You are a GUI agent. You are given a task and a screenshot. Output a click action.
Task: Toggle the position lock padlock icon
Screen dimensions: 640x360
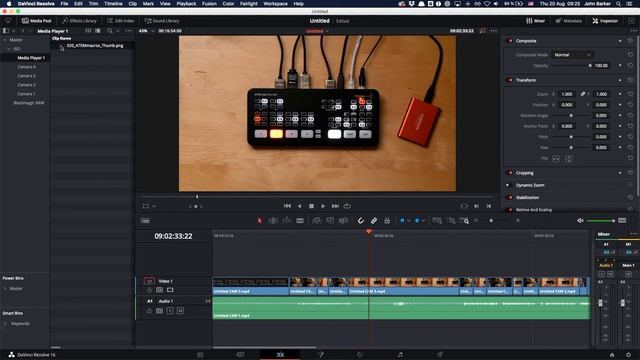[x=387, y=220]
